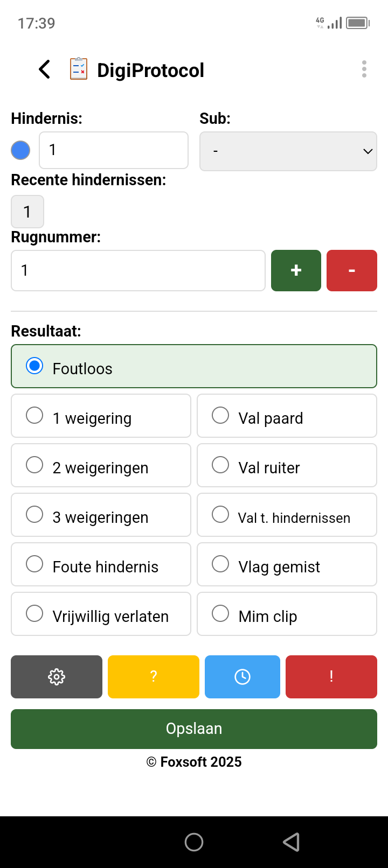Tap the blue circle color indicator
Screen dimensions: 388x868
[x=20, y=150]
